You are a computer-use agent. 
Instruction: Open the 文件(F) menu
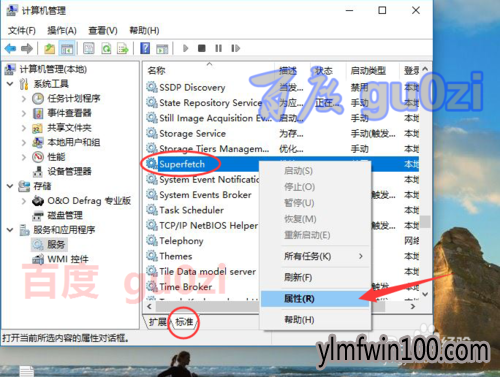coord(22,31)
